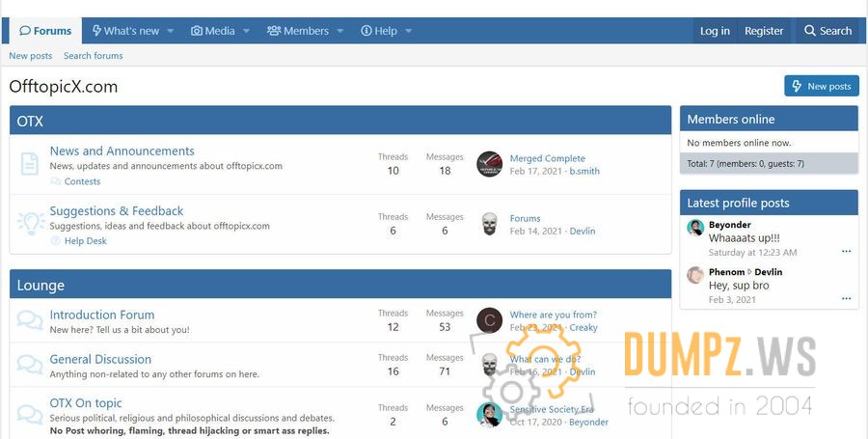Open the three-dot menu on Beyonder's profile post
The image size is (868, 439).
[x=846, y=252]
